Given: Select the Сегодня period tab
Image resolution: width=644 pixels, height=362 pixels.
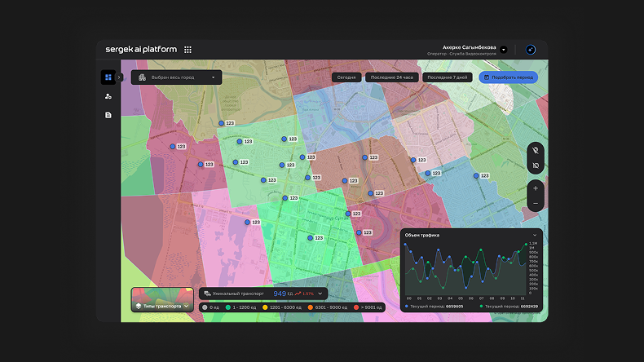Looking at the screenshot, I should pos(346,77).
